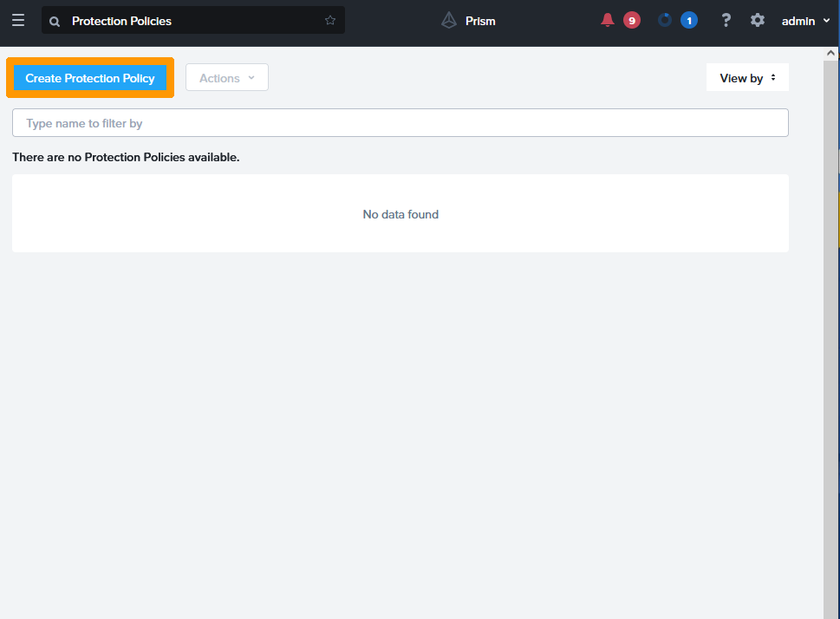Click the 'Type name to filter by' field
This screenshot has width=840, height=619.
[x=400, y=123]
